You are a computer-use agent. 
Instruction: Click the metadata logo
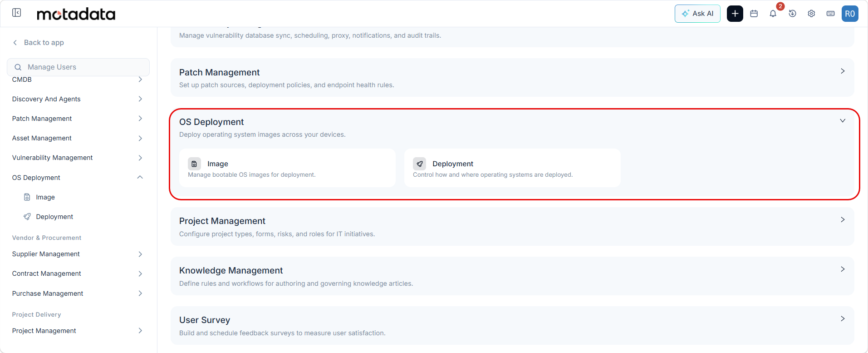76,14
